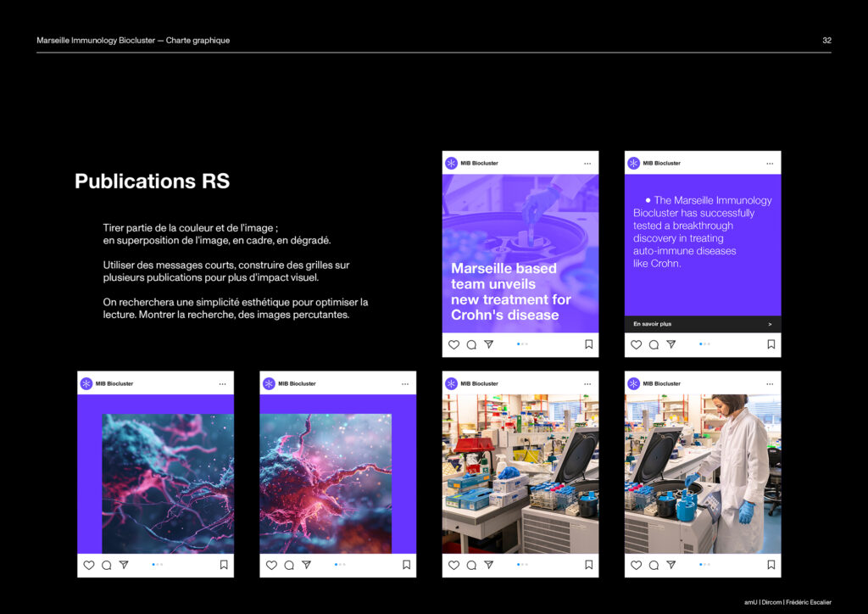Like the blue neuron image post
Screen dimensions: 868x614
pos(88,565)
